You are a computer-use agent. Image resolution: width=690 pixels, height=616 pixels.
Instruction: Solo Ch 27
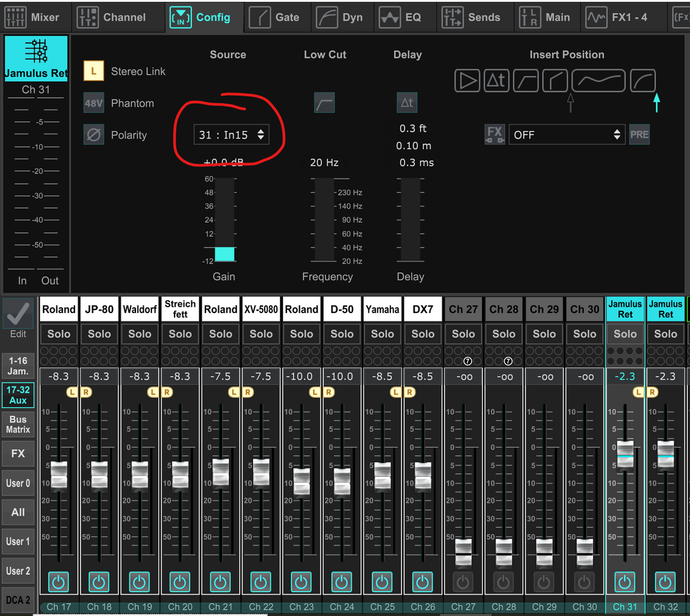coord(463,334)
